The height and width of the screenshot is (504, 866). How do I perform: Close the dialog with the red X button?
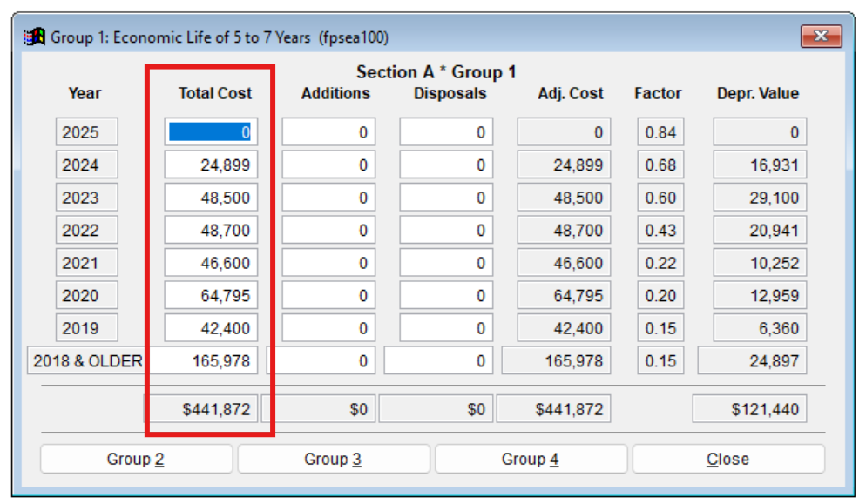click(821, 37)
